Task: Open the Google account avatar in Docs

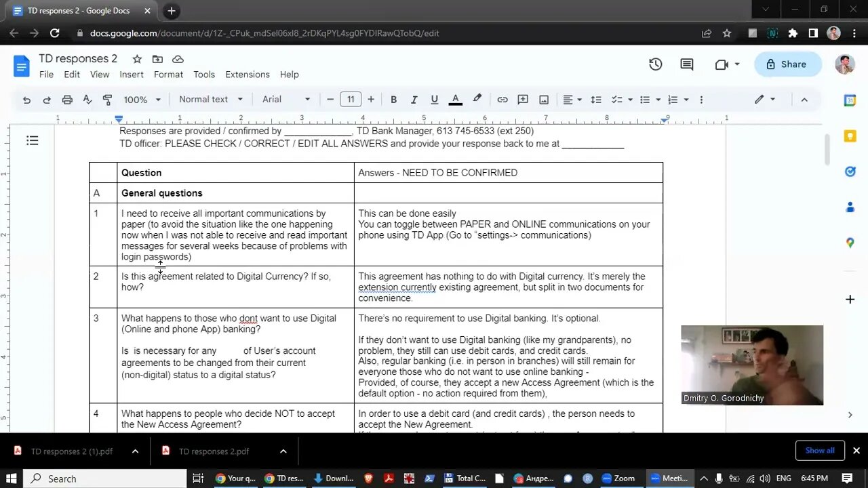Action: pos(844,64)
